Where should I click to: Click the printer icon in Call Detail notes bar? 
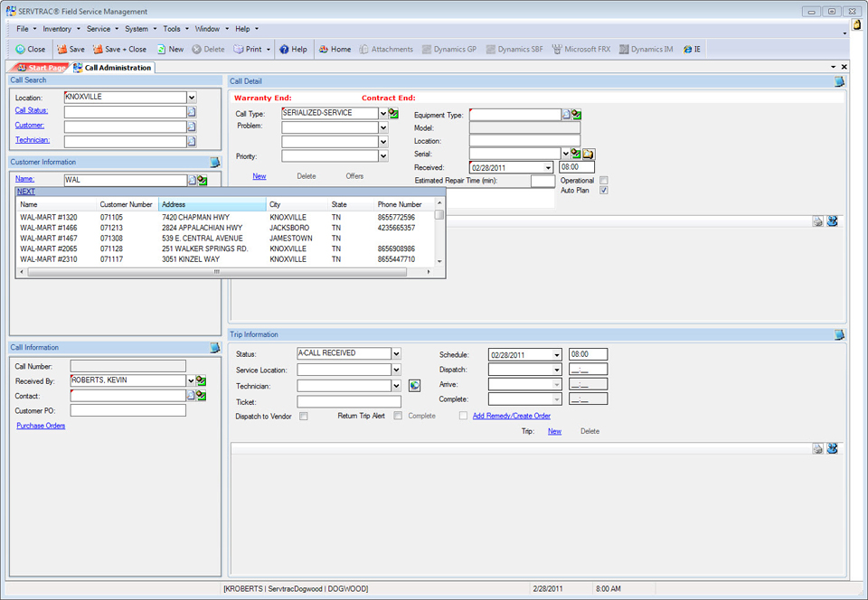coord(817,221)
